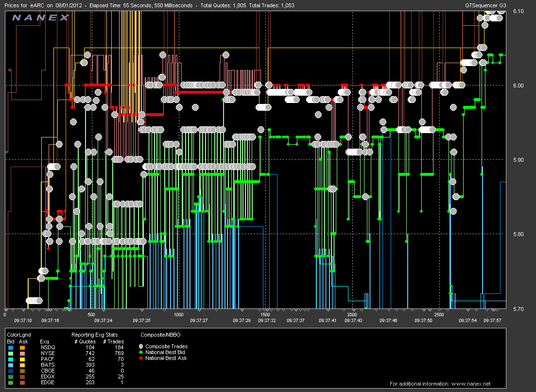Click the Reporting Exg Stats header

(94, 335)
